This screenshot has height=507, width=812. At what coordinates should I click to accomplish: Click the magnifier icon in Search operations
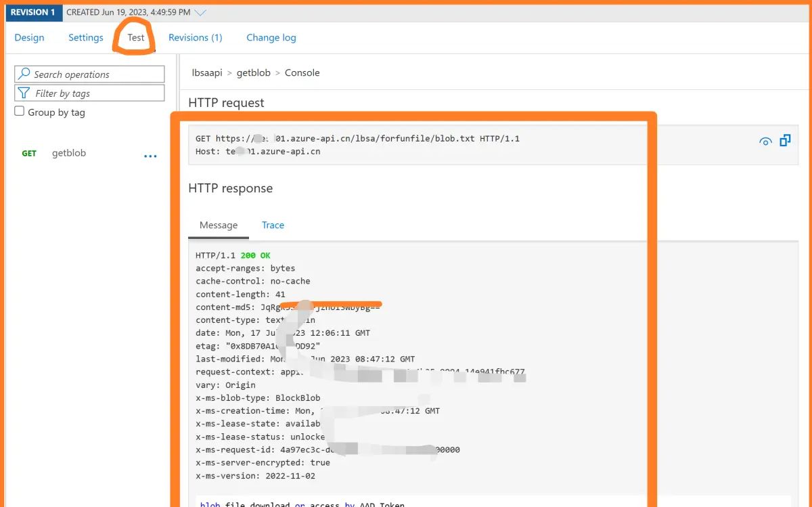pos(24,74)
